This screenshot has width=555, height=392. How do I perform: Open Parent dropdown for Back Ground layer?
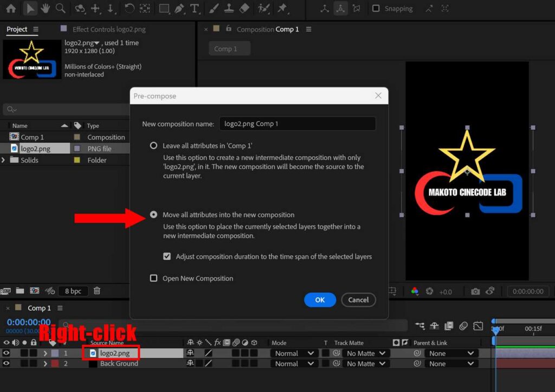click(x=451, y=364)
